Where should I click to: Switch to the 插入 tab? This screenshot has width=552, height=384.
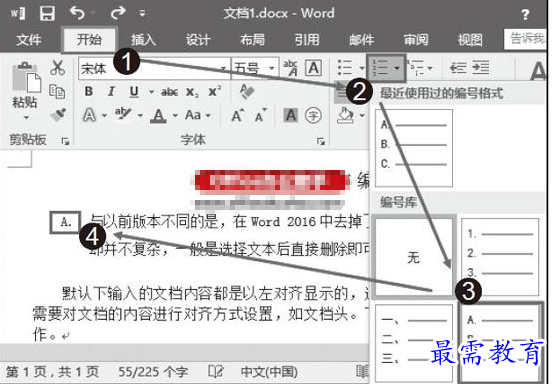[x=143, y=39]
